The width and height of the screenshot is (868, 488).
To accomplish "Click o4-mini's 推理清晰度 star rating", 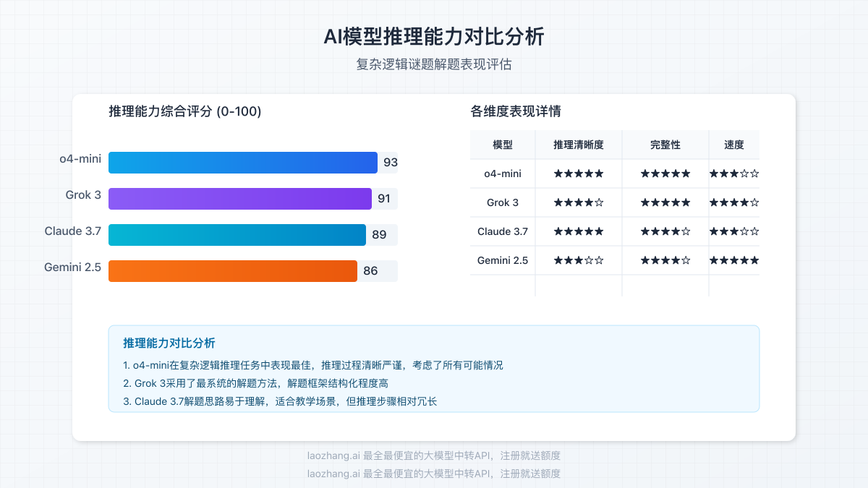I will coord(579,174).
